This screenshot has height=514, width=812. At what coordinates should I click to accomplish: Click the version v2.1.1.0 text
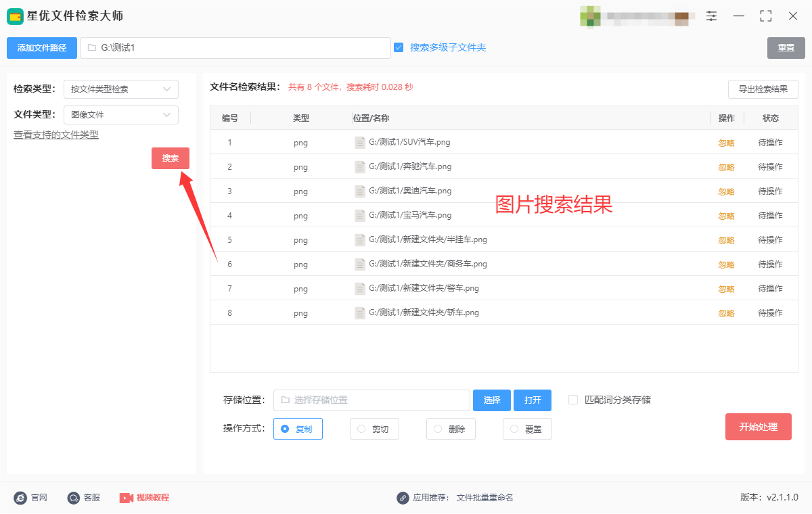point(769,498)
